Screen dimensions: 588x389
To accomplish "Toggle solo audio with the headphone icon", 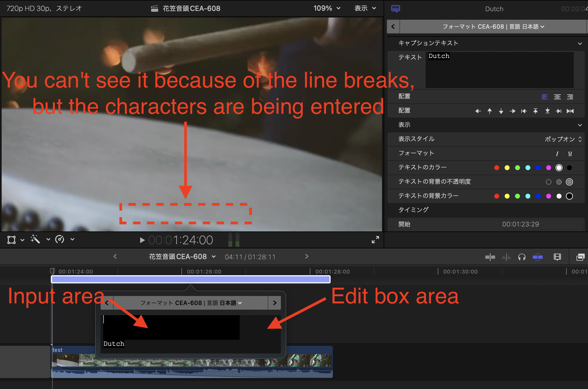I will tap(522, 257).
